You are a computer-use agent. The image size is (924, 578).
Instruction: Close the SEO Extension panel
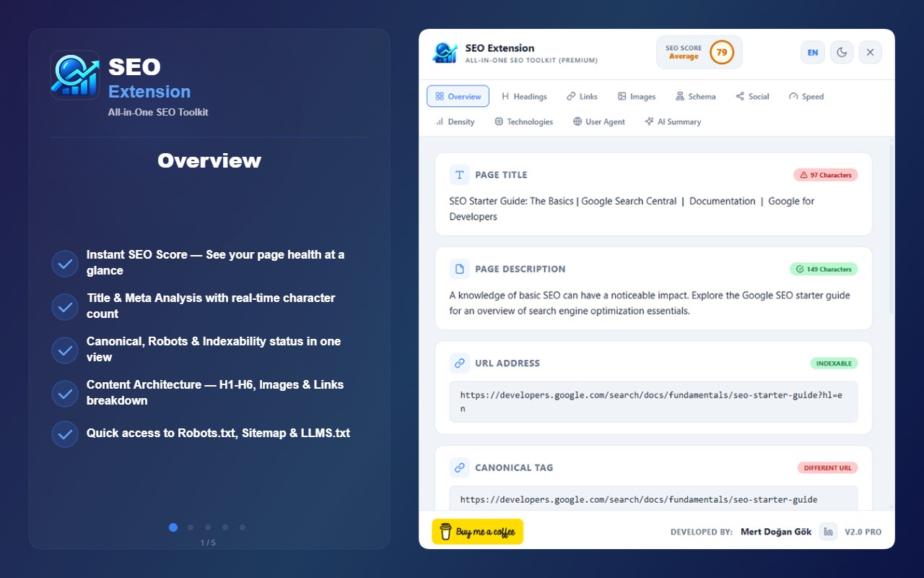[870, 52]
